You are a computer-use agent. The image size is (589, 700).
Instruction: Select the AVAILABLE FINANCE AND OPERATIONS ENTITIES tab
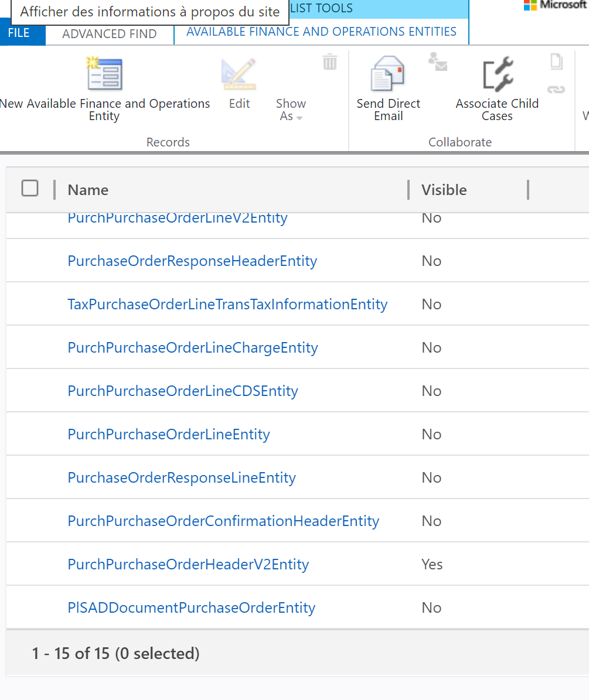(321, 31)
